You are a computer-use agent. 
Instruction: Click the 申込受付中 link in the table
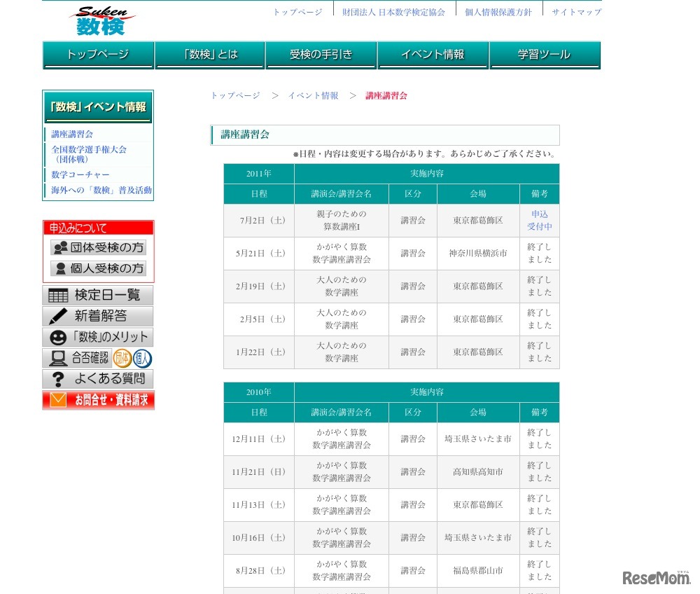coord(539,220)
